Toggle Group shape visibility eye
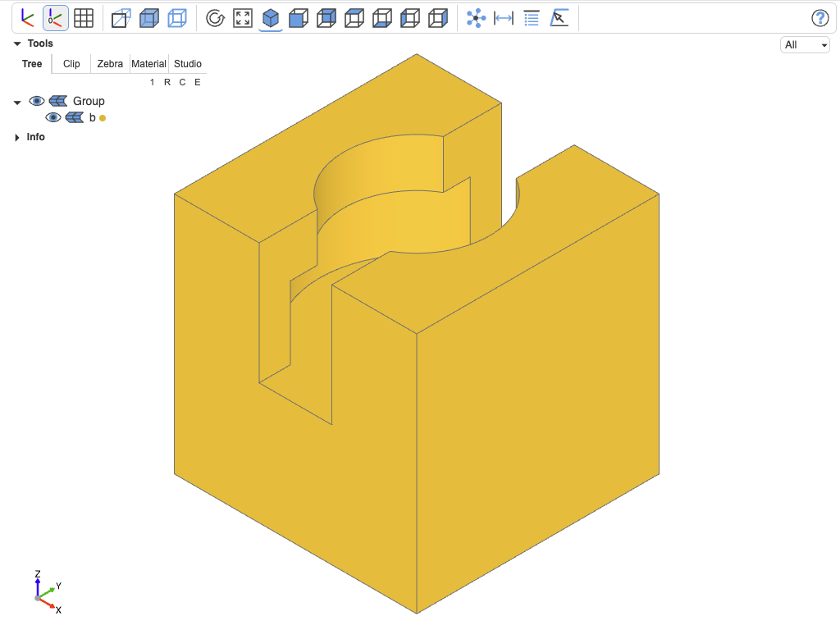The width and height of the screenshot is (840, 630). pyautogui.click(x=36, y=101)
